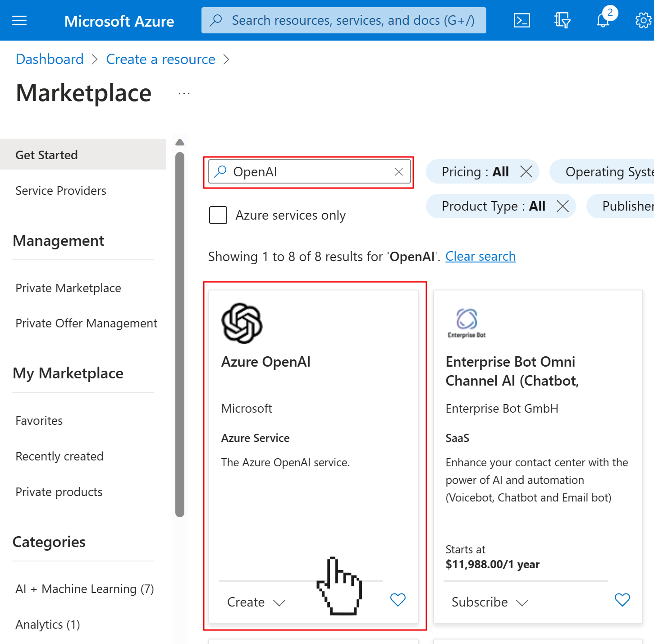Click the magnifier in the marketplace search box
Image resolution: width=654 pixels, height=644 pixels.
click(220, 172)
